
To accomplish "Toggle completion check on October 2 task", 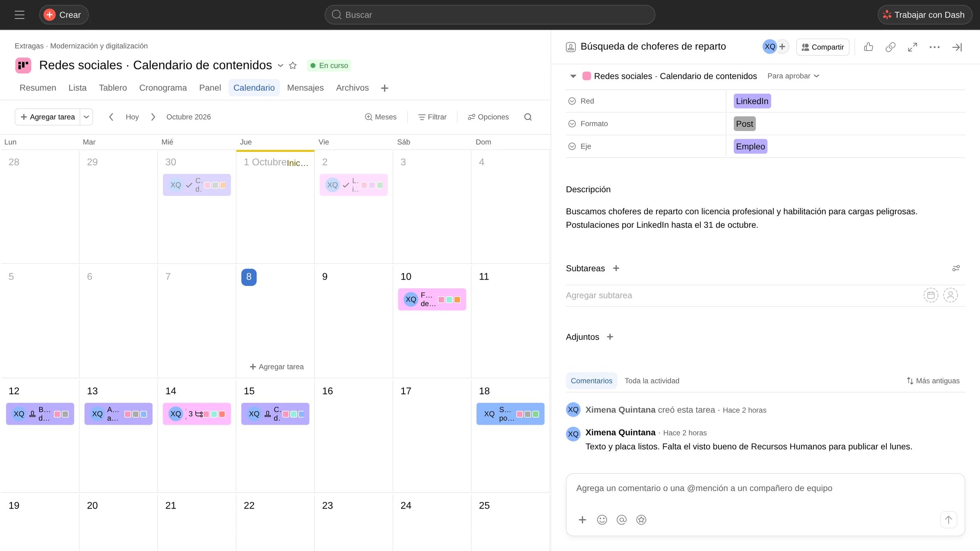I will tap(346, 185).
